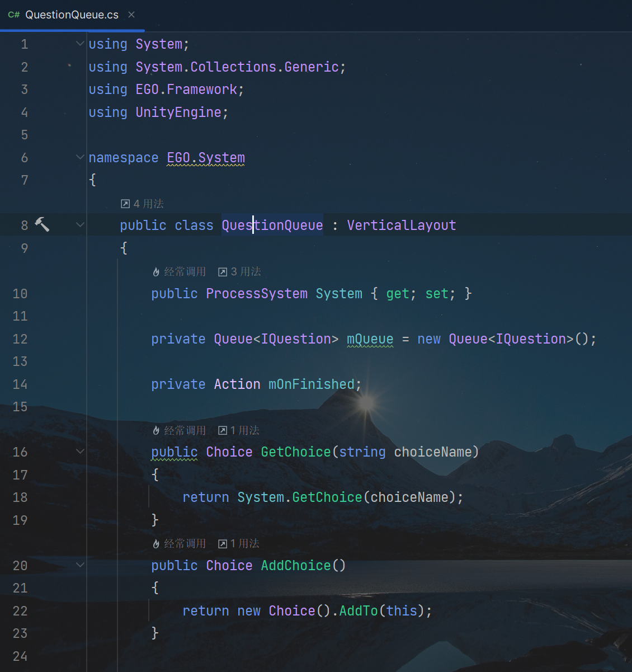
Task: Click the C# file icon in the tab
Action: pyautogui.click(x=14, y=15)
